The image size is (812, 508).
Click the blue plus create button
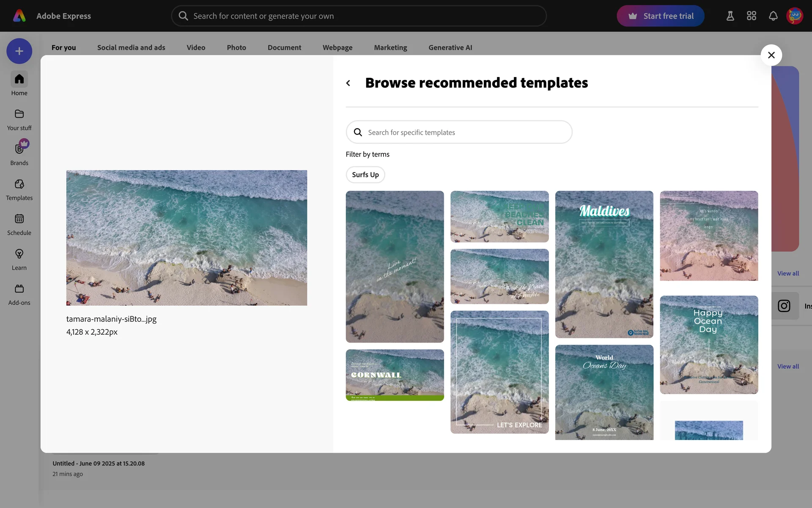(x=19, y=51)
